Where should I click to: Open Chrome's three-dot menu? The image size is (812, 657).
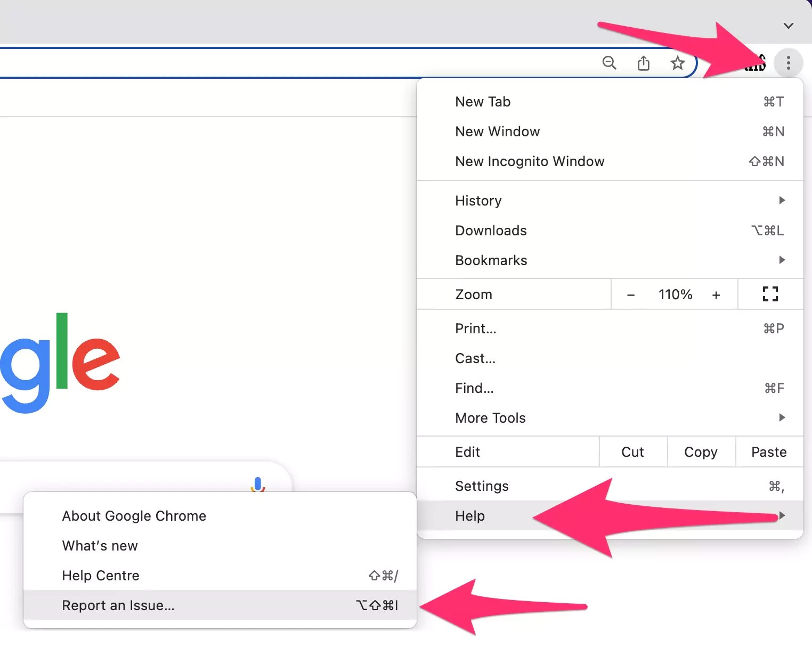789,63
